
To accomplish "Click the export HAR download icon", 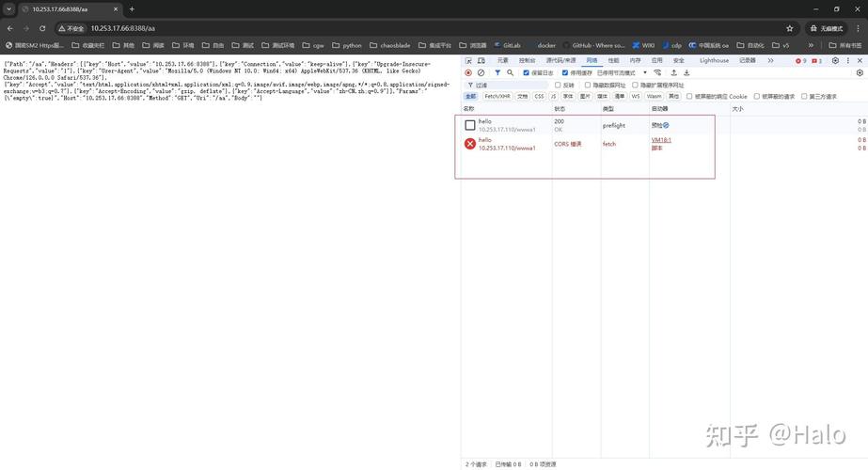I will tap(687, 72).
